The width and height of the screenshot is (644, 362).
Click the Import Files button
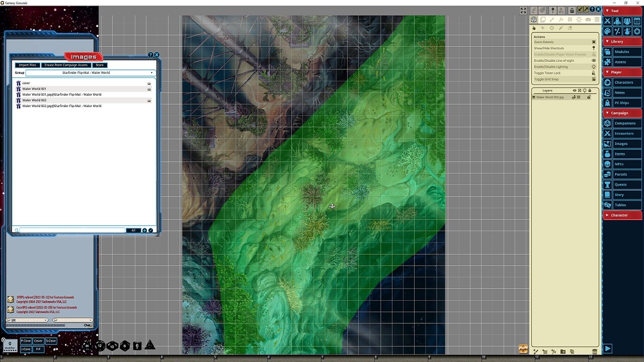point(27,65)
